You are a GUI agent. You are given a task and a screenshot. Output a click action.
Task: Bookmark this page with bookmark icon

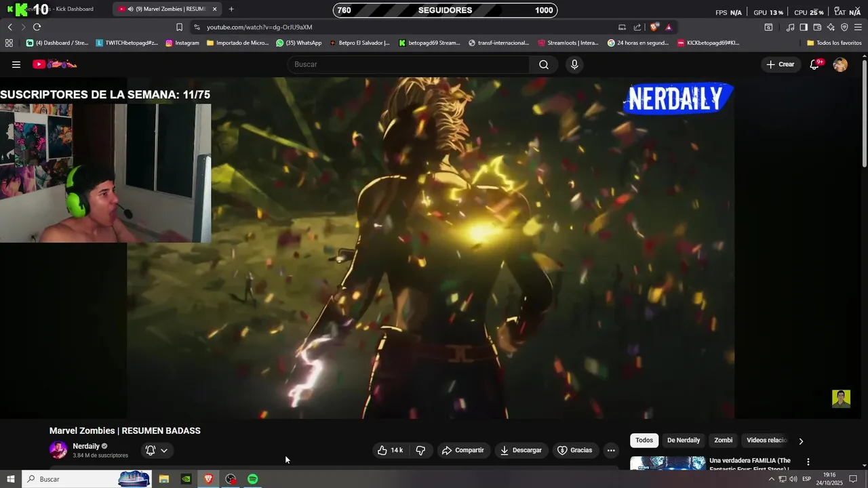click(x=179, y=27)
